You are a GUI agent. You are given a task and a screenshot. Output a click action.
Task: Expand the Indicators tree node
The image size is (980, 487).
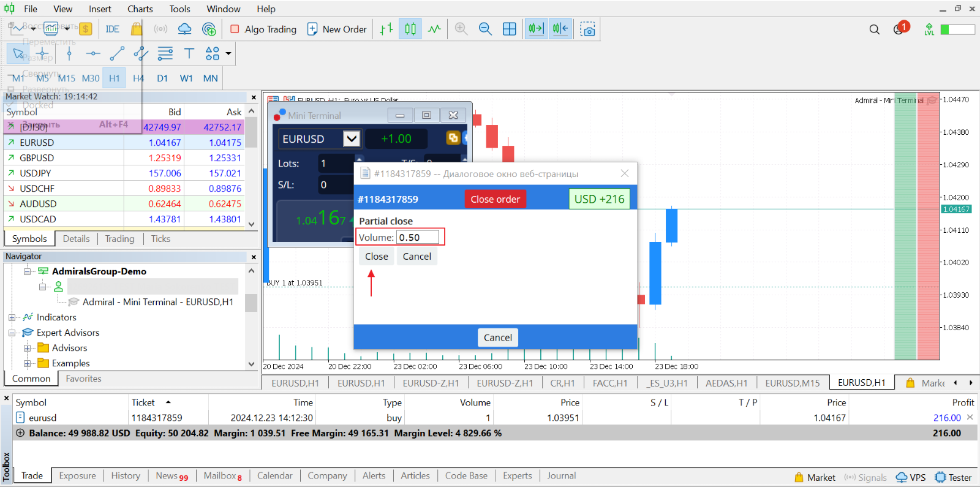coord(12,317)
